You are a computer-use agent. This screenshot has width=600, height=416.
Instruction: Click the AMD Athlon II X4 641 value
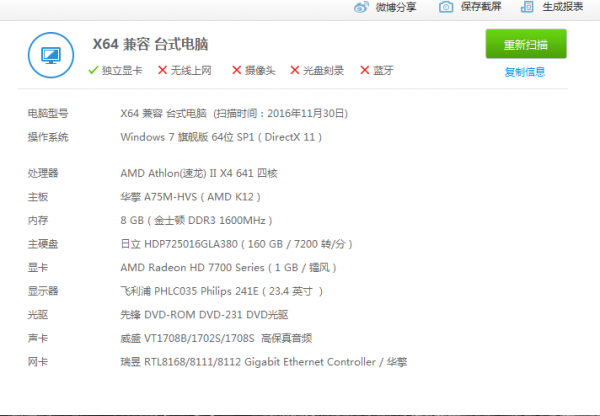click(x=199, y=173)
